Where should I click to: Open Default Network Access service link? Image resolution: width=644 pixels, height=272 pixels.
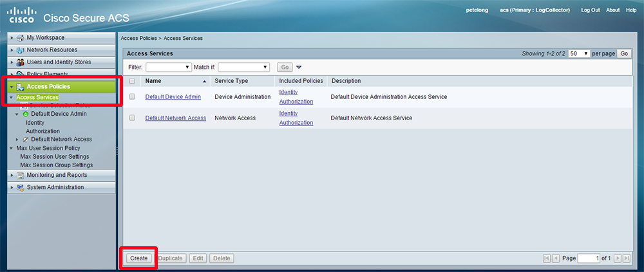pos(176,118)
